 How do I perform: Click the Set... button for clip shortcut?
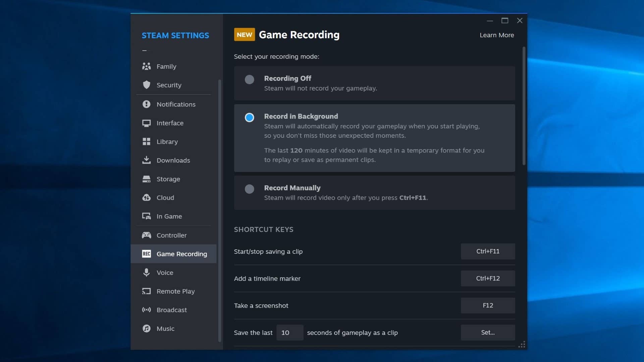(x=488, y=333)
